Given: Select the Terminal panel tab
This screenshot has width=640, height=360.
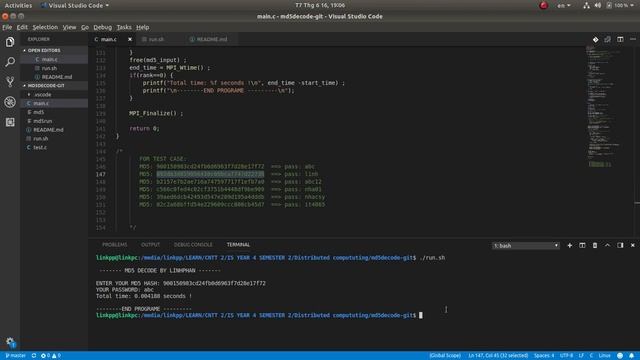Looking at the screenshot, I should click(x=238, y=245).
